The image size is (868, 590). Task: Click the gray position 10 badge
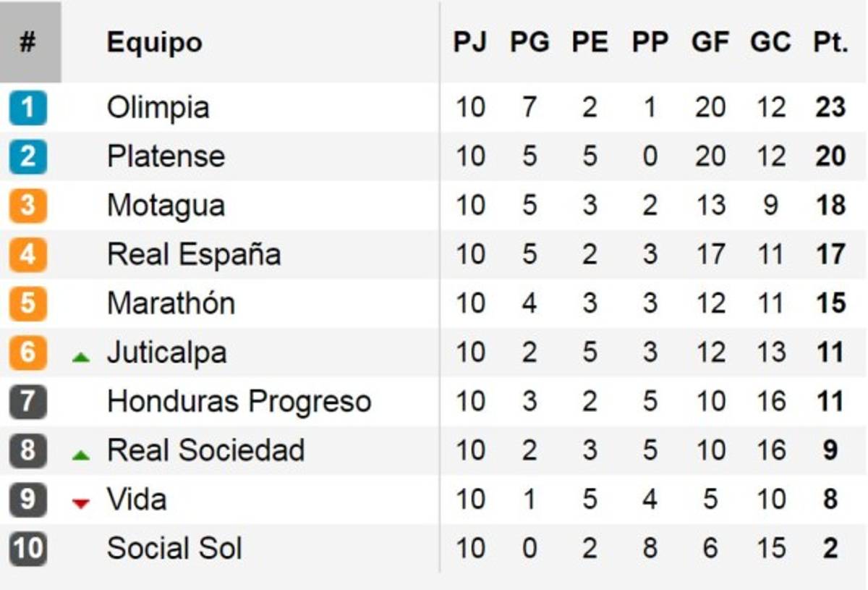click(27, 548)
